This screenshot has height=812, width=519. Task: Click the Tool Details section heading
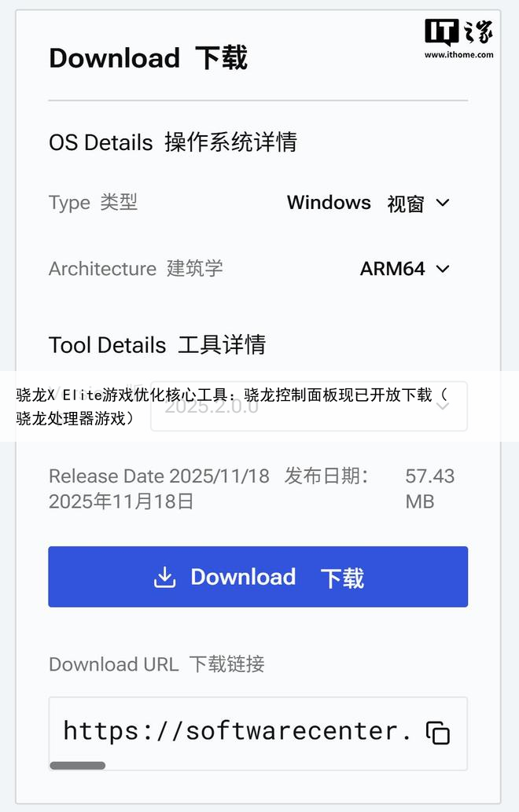coord(156,345)
